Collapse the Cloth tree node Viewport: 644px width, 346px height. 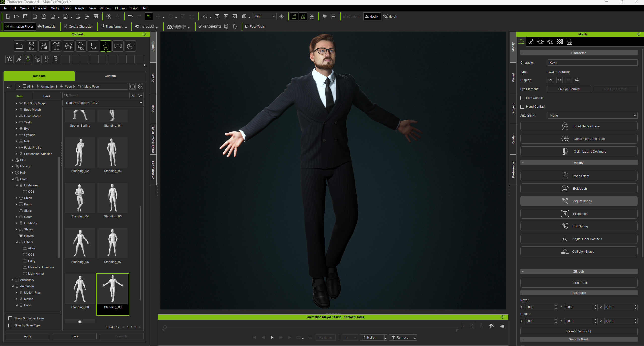[12, 179]
